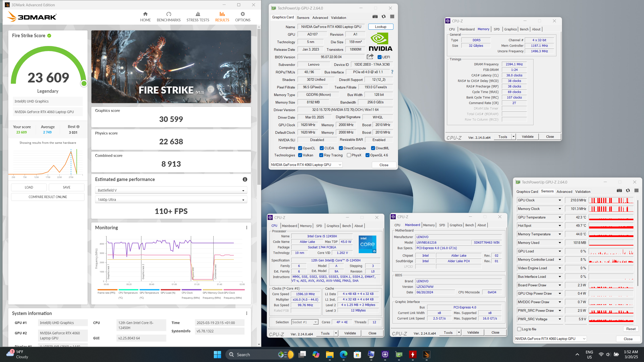
Task: Open Microsoft Store from taskbar
Action: [x=357, y=354]
